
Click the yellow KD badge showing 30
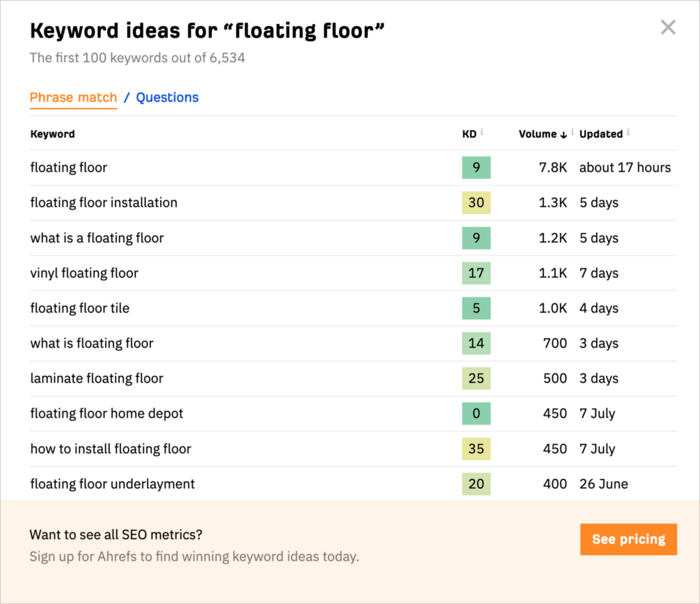476,202
